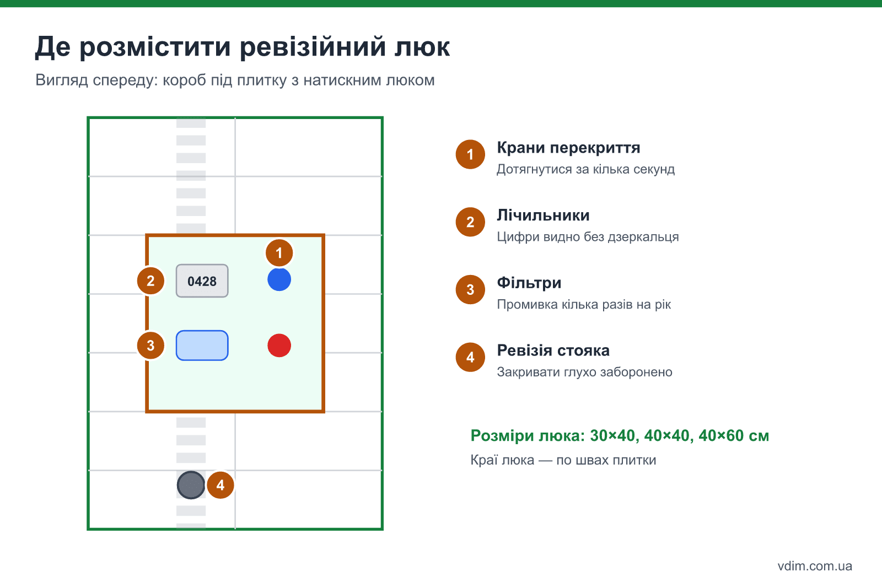The height and width of the screenshot is (588, 882).
Task: Click diagram marker 4 beside the gray circle
Action: (x=220, y=485)
